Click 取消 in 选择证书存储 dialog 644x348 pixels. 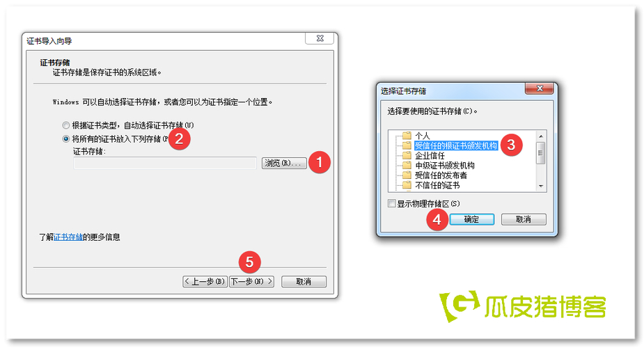pyautogui.click(x=524, y=219)
